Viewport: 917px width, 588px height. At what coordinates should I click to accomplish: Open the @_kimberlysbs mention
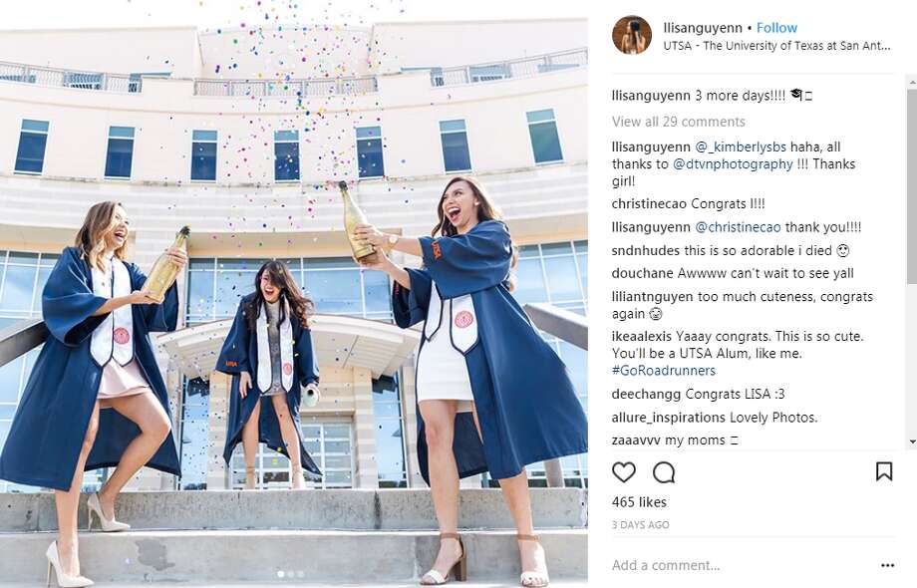(741, 147)
